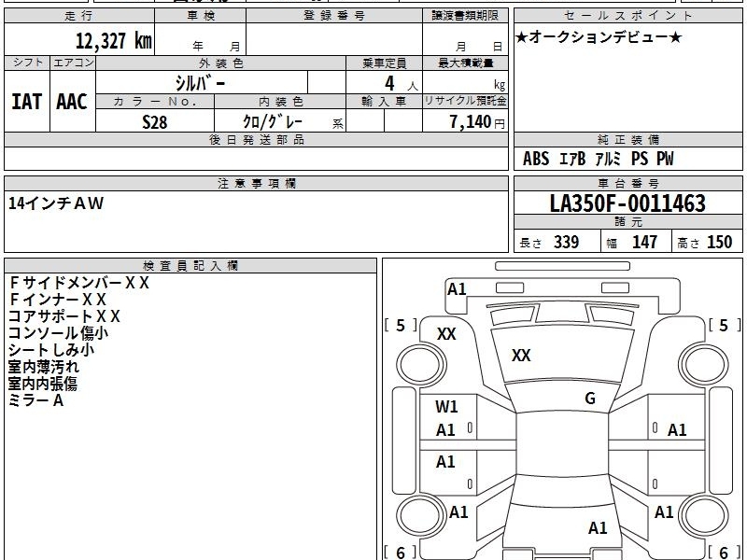Click the 外装色 header
Image resolution: width=747 pixels, height=560 pixels.
click(221, 63)
